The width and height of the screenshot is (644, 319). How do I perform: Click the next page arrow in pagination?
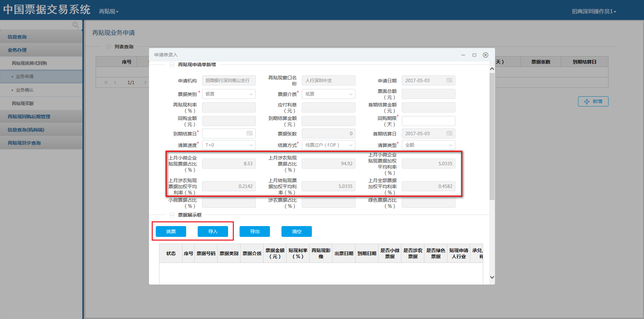tap(145, 82)
